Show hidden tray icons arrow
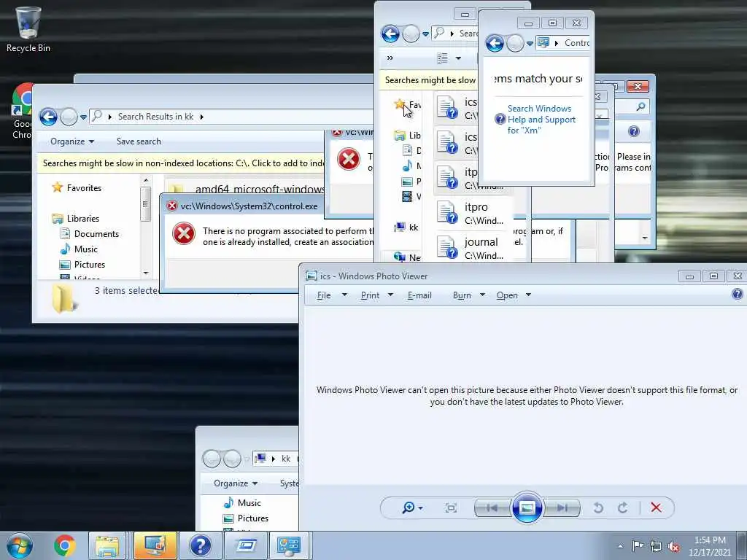 point(620,546)
